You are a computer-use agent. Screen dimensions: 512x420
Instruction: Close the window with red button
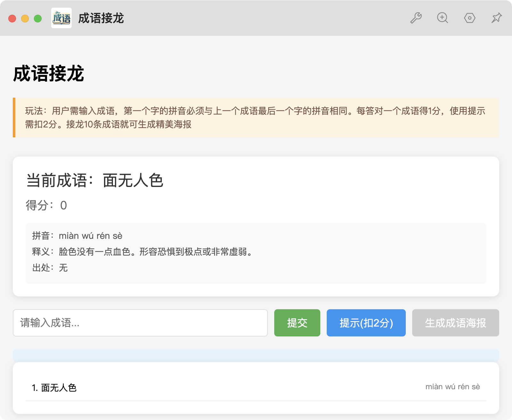[12, 19]
